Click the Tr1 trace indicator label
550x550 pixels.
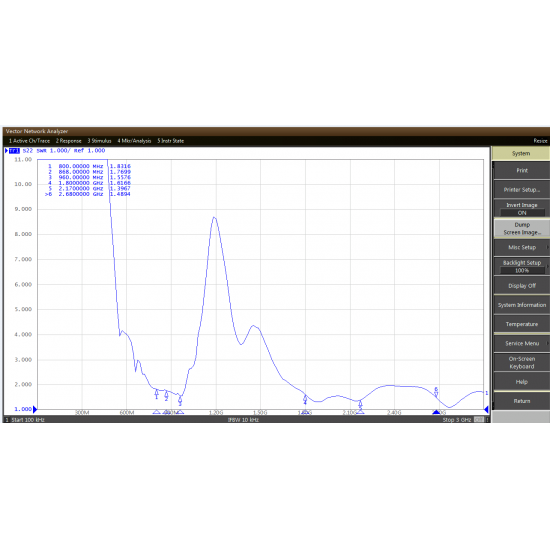click(x=14, y=150)
